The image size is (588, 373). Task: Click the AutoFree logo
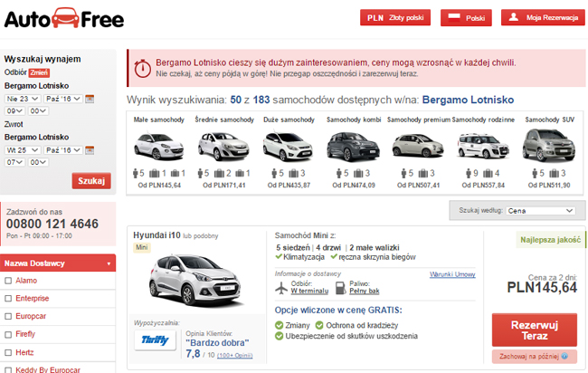click(63, 18)
